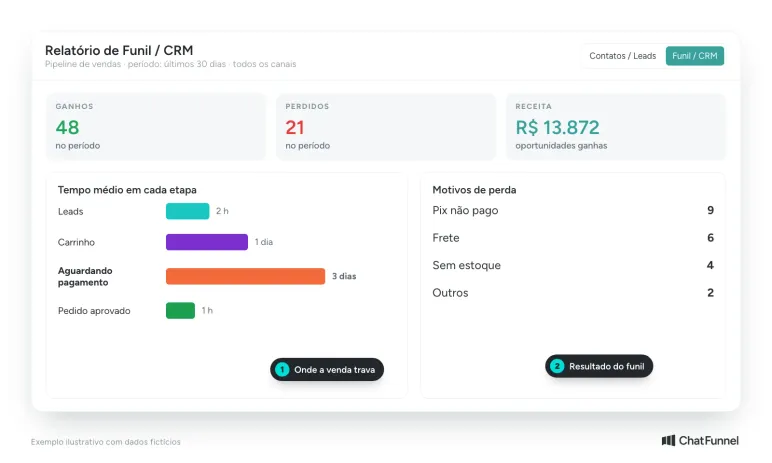Click the 'Carrinho' stage label
772x463 pixels.
tap(76, 242)
